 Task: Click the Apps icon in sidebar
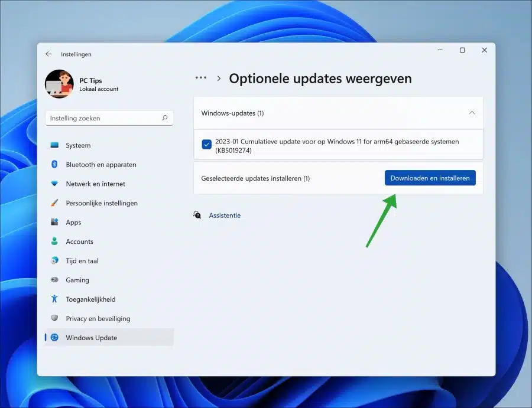coord(54,222)
